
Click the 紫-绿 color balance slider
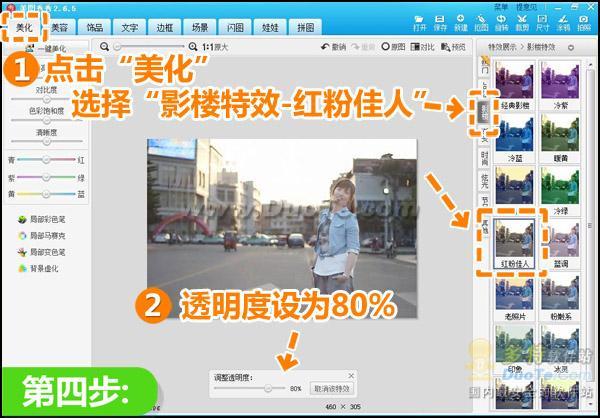pyautogui.click(x=46, y=177)
